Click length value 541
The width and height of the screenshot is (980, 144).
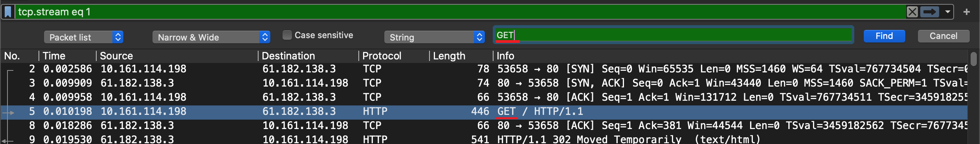pos(480,139)
